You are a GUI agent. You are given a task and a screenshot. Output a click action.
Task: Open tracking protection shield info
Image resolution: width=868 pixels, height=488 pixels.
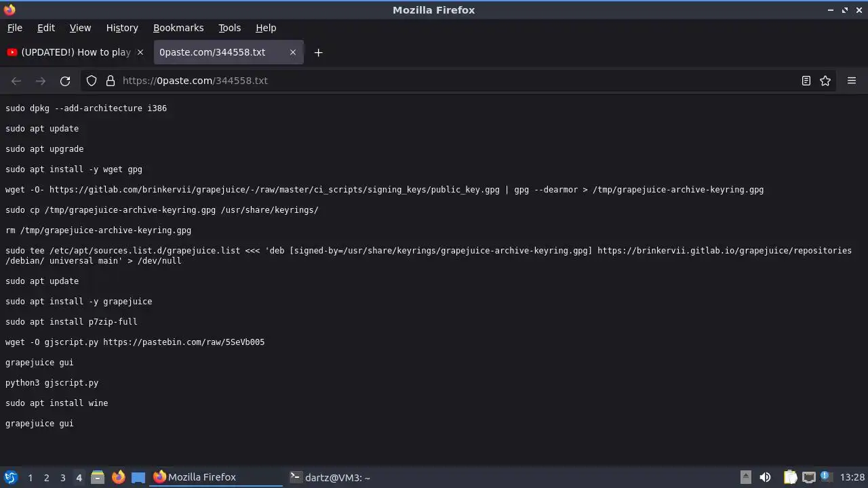[x=92, y=81]
